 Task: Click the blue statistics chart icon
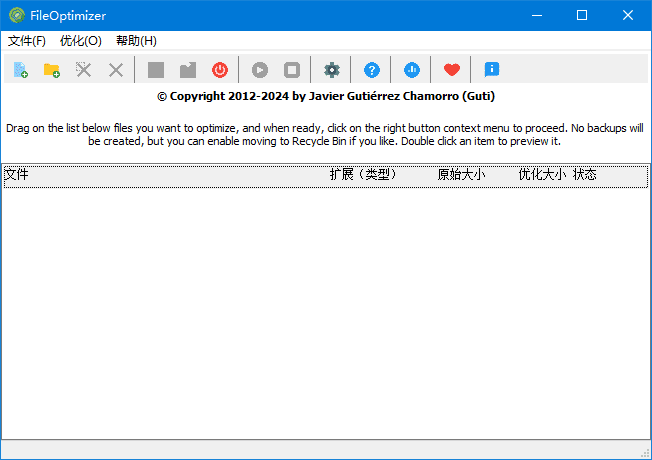coord(412,70)
